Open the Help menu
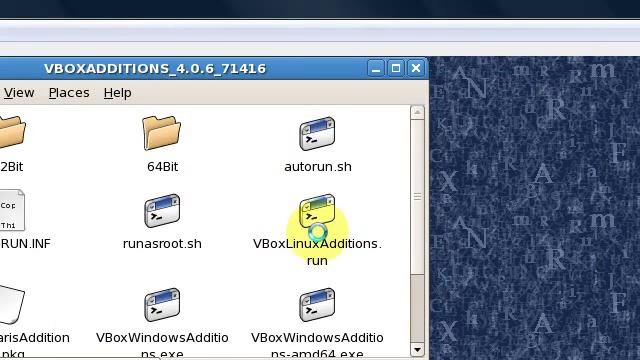The image size is (640, 360). click(118, 93)
